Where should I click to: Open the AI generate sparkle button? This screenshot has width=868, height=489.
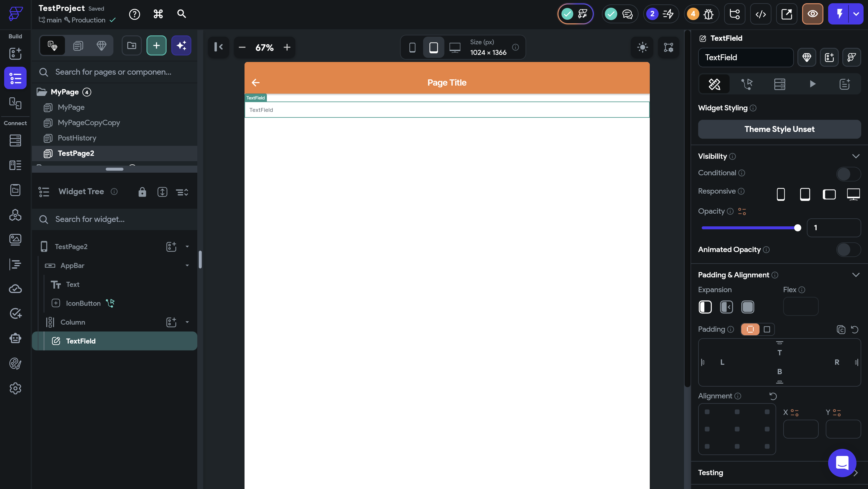pyautogui.click(x=181, y=45)
